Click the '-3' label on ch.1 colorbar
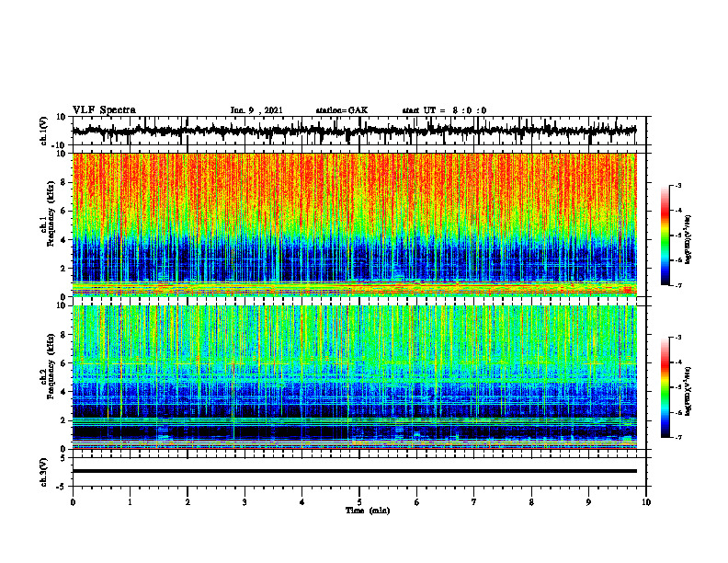This screenshot has width=728, height=563. click(x=677, y=185)
